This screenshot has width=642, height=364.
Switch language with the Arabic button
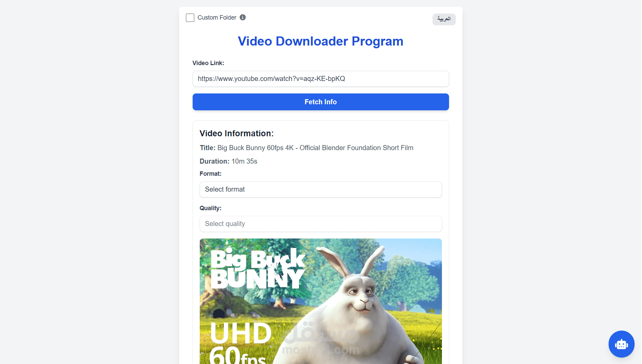(444, 19)
